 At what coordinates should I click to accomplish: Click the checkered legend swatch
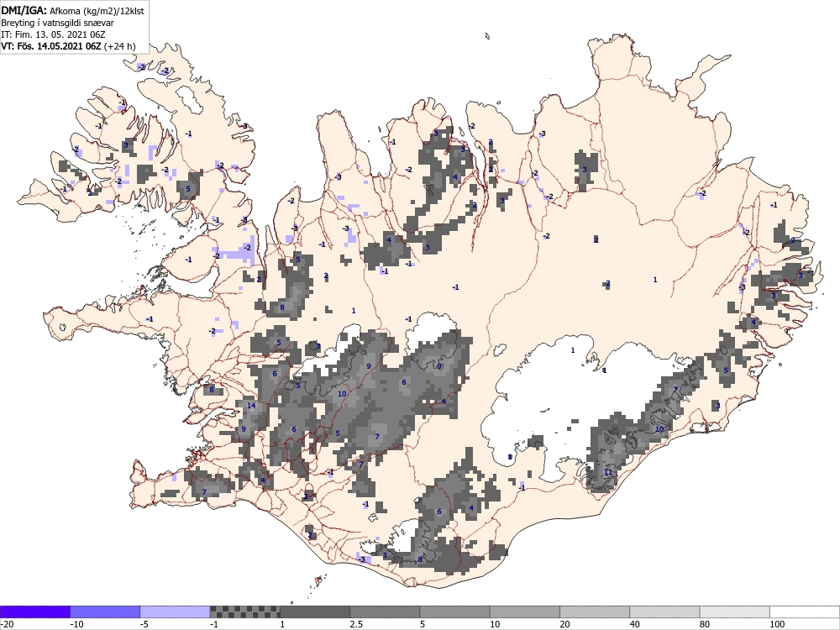pos(244,612)
